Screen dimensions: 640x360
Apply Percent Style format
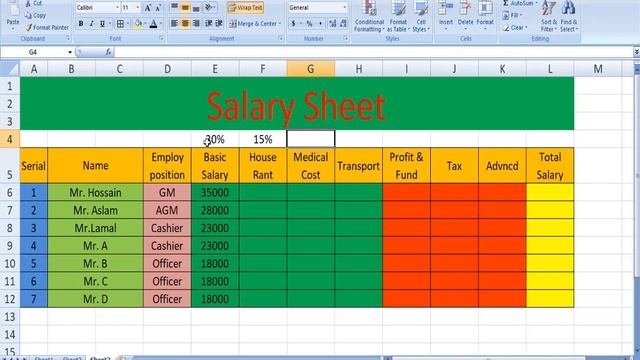309,24
